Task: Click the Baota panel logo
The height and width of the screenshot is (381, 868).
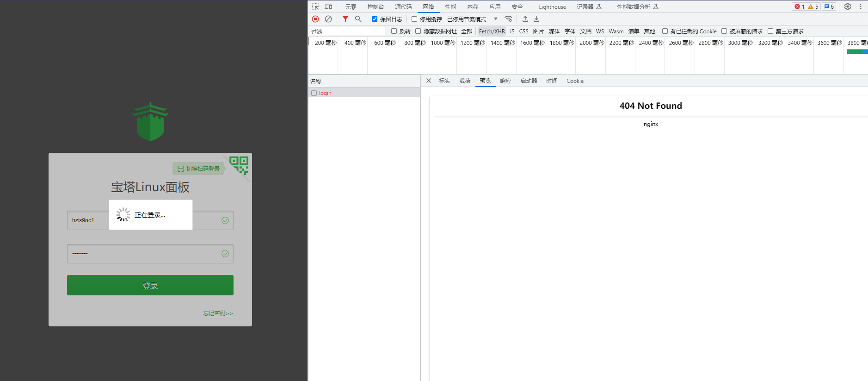Action: (150, 122)
